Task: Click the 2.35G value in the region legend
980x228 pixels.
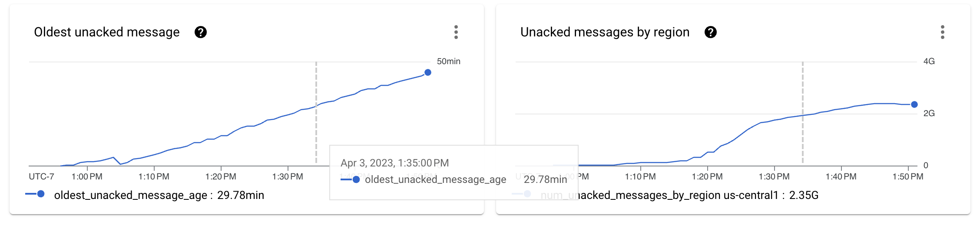Action: [804, 195]
